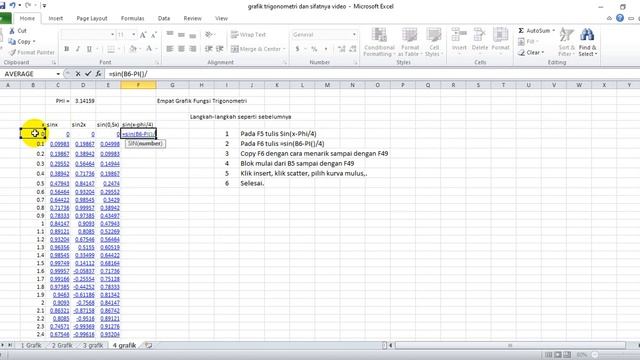Click the Accounting dollar format icon
This screenshot has height=360, width=640.
coord(298,49)
